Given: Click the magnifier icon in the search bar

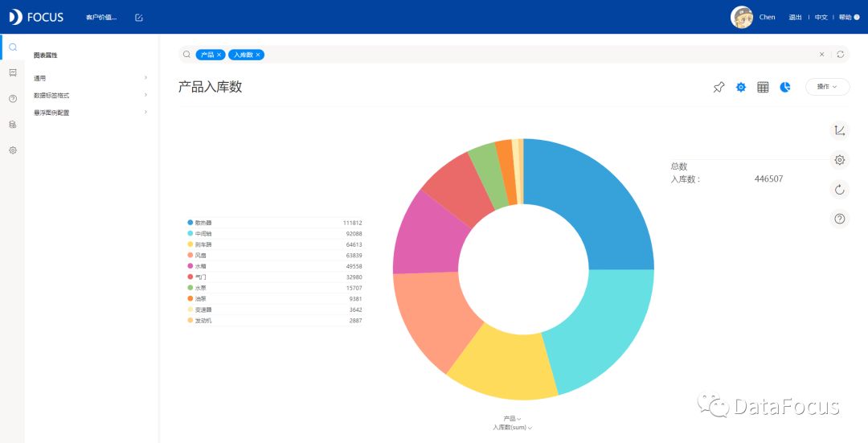Looking at the screenshot, I should [187, 54].
